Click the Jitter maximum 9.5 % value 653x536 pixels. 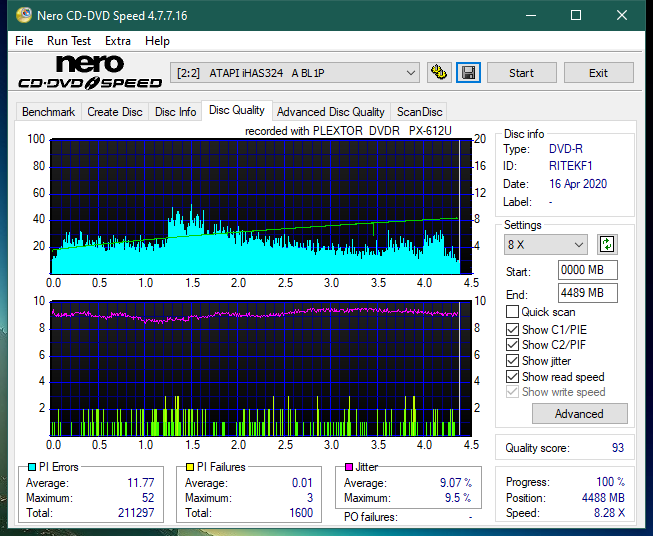(458, 498)
